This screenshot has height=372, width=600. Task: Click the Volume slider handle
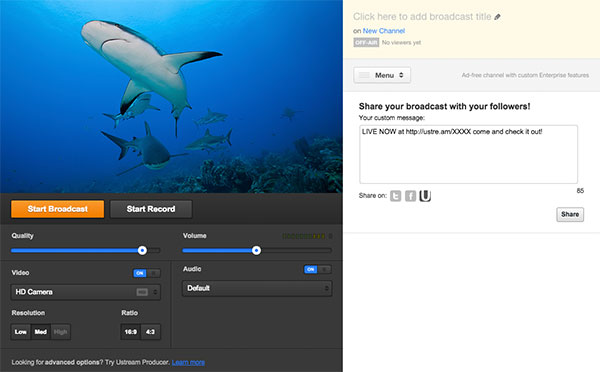pos(256,250)
